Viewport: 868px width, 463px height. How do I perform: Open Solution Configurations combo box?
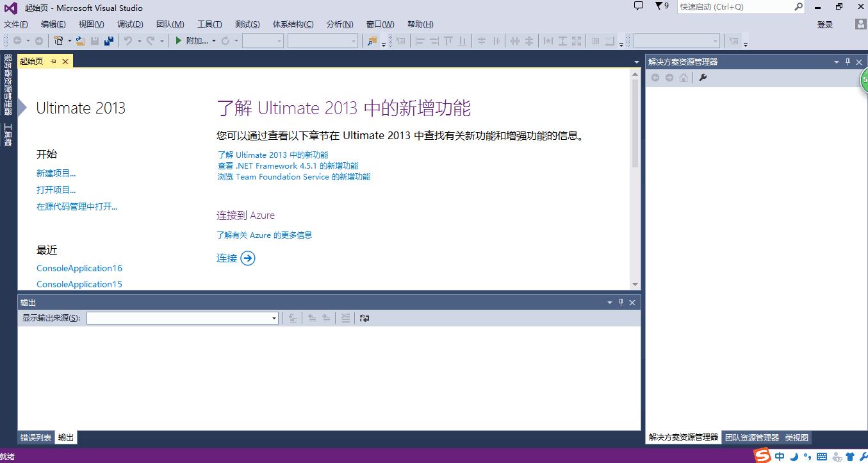point(263,40)
